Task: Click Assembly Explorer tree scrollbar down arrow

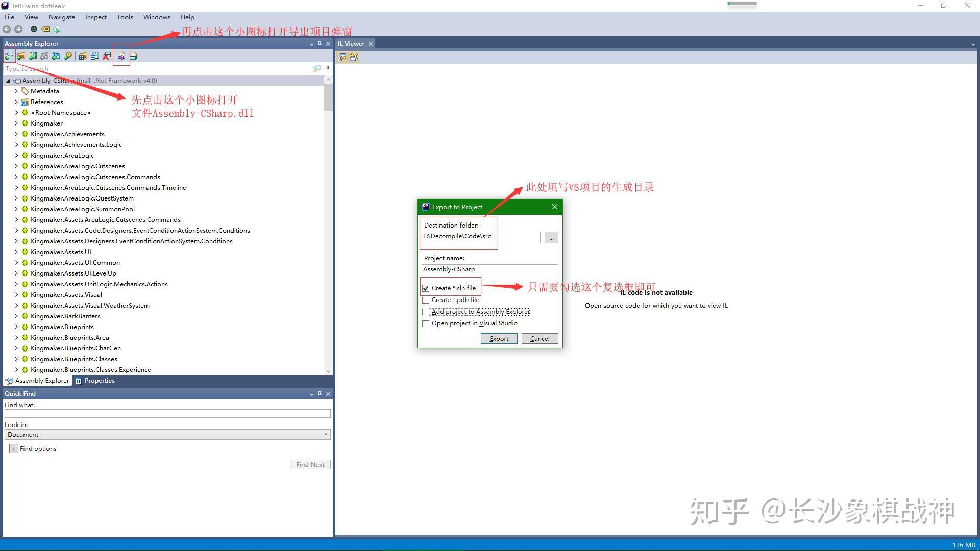Action: 328,371
